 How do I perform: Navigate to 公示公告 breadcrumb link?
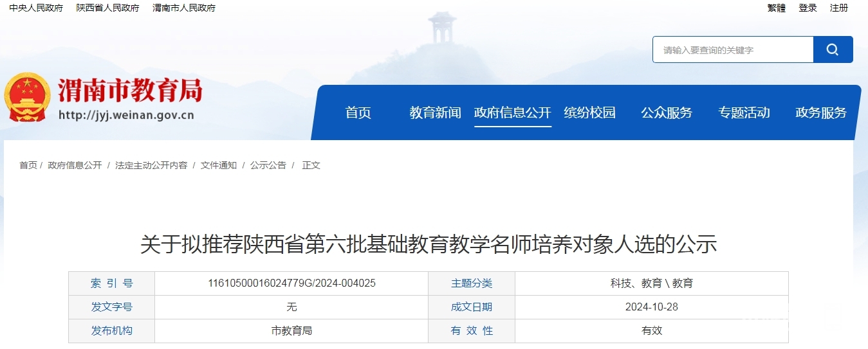click(x=268, y=165)
